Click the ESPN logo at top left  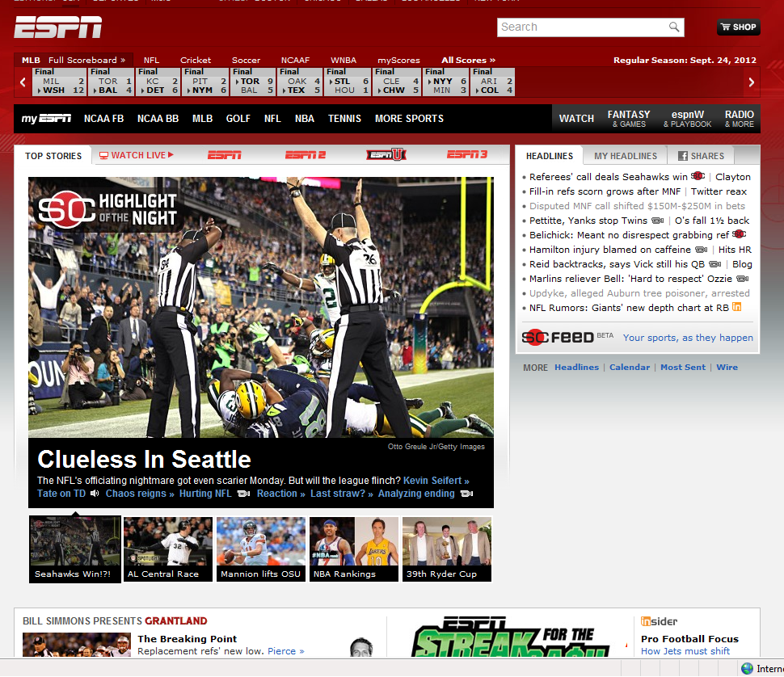58,27
